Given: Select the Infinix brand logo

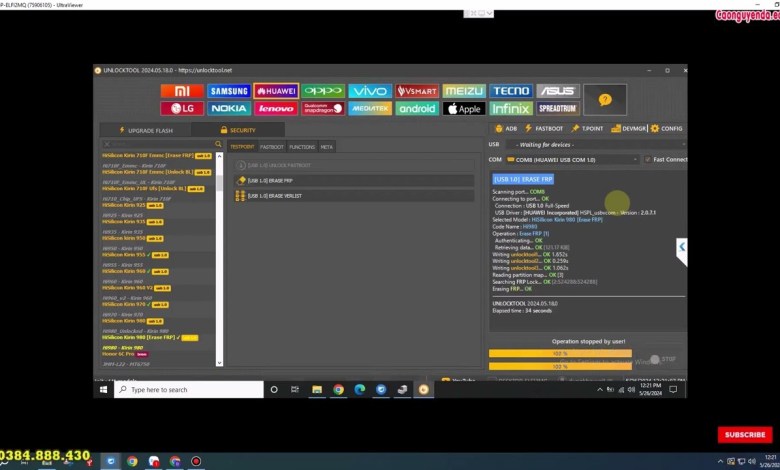Looking at the screenshot, I should (511, 108).
